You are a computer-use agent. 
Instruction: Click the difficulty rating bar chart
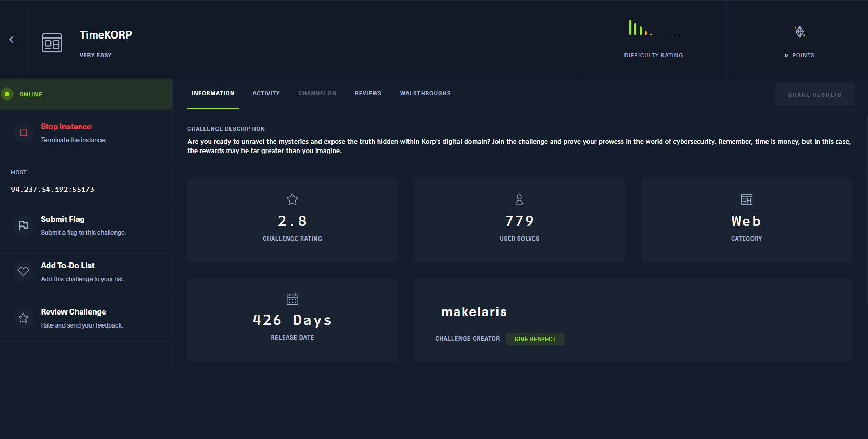(x=654, y=29)
